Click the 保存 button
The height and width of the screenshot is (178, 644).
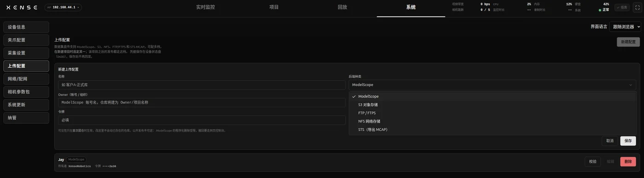tap(628, 141)
